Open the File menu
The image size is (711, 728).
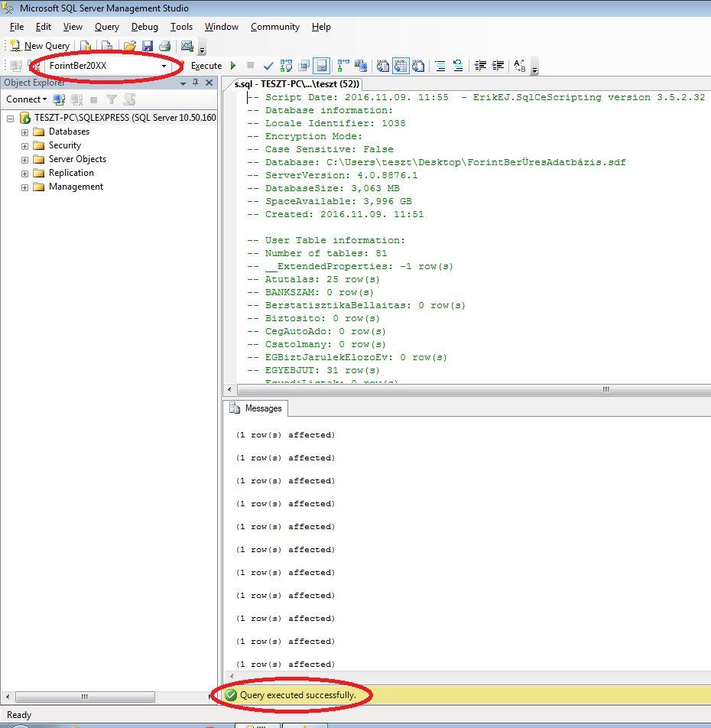(x=17, y=27)
